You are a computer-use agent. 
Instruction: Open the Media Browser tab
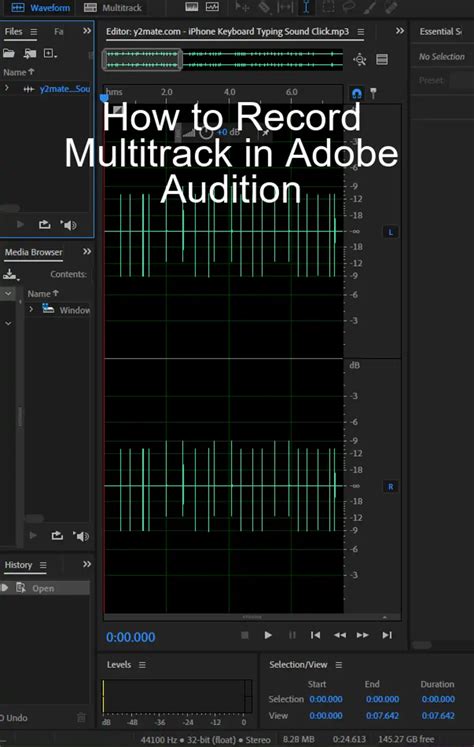[33, 252]
